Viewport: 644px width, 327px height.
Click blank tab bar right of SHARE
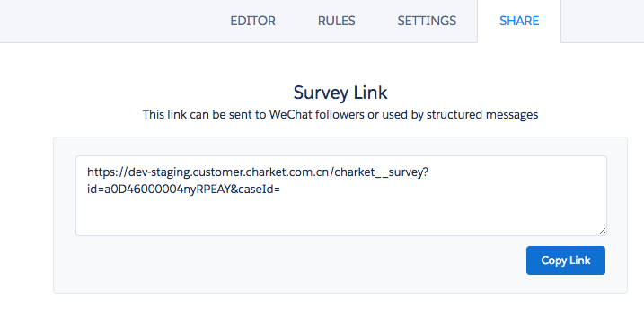point(603,21)
